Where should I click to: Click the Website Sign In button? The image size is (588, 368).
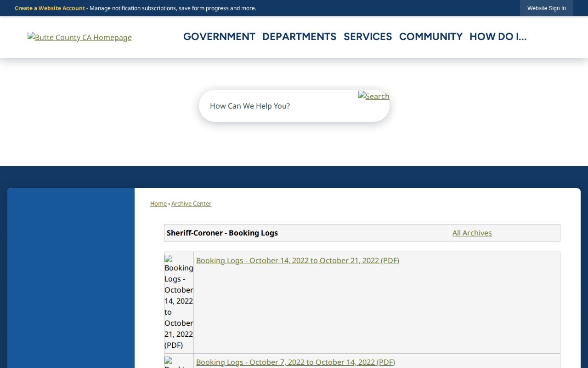click(547, 8)
